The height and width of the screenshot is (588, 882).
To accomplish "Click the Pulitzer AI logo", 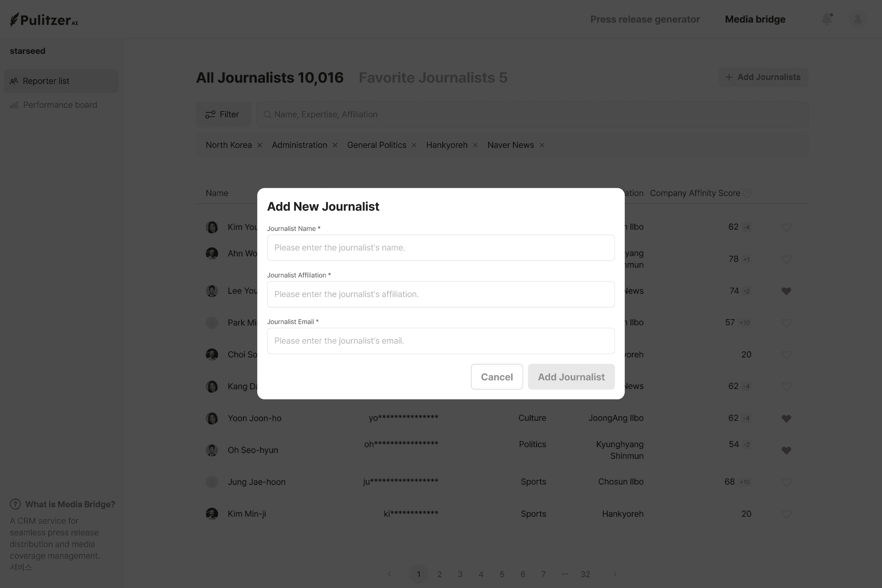I will pyautogui.click(x=44, y=20).
